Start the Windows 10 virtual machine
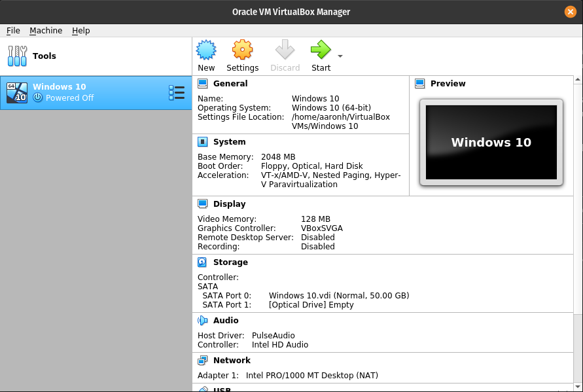This screenshot has width=583, height=392. coord(320,55)
